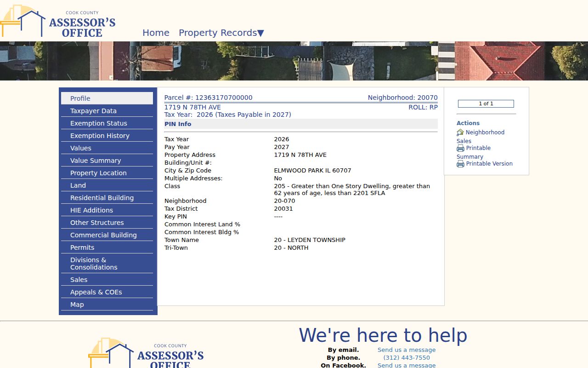Select Other Structures in the sidebar

(x=107, y=223)
